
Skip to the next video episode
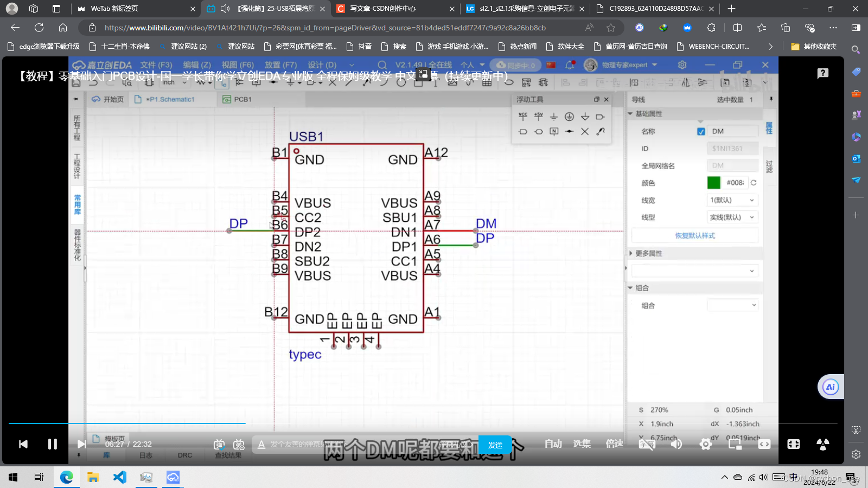point(81,444)
